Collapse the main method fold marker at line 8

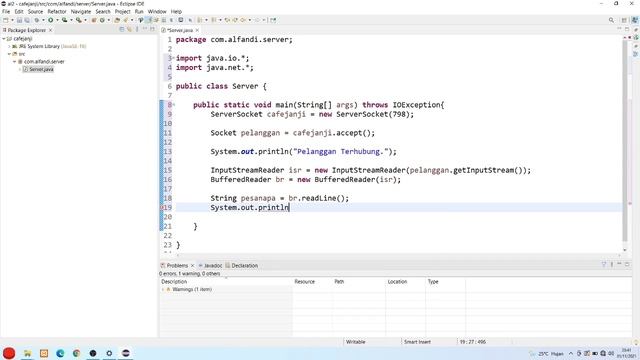[x=174, y=105]
